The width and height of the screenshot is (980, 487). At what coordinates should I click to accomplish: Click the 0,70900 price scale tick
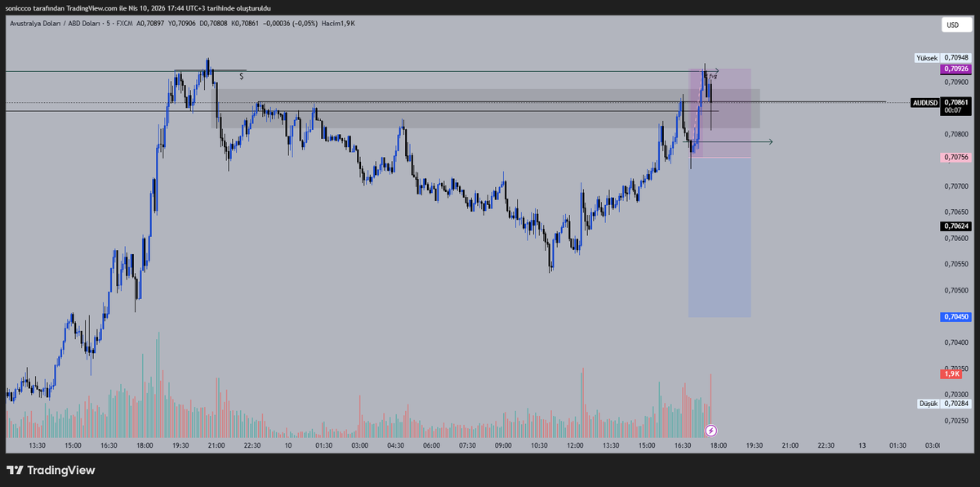(x=955, y=82)
